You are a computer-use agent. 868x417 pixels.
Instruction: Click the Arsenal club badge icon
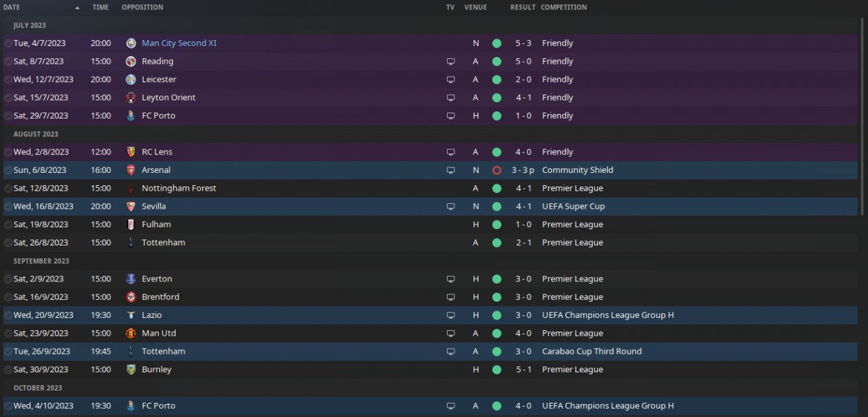[x=131, y=170]
